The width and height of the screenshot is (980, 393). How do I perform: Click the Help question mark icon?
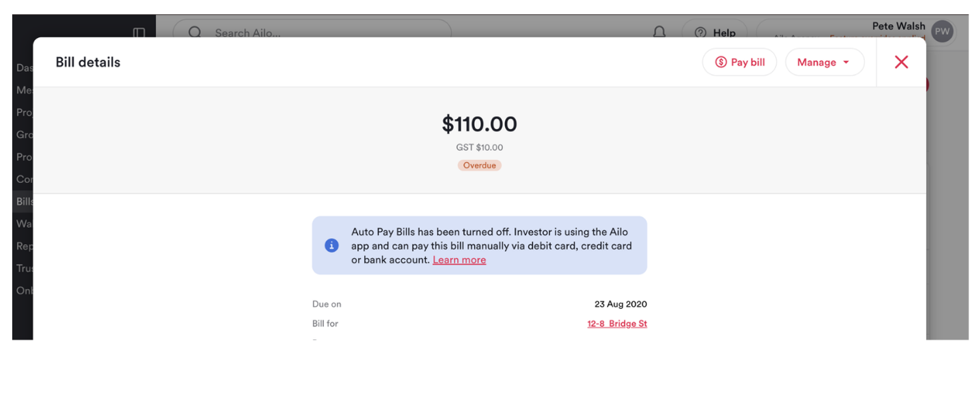click(700, 33)
